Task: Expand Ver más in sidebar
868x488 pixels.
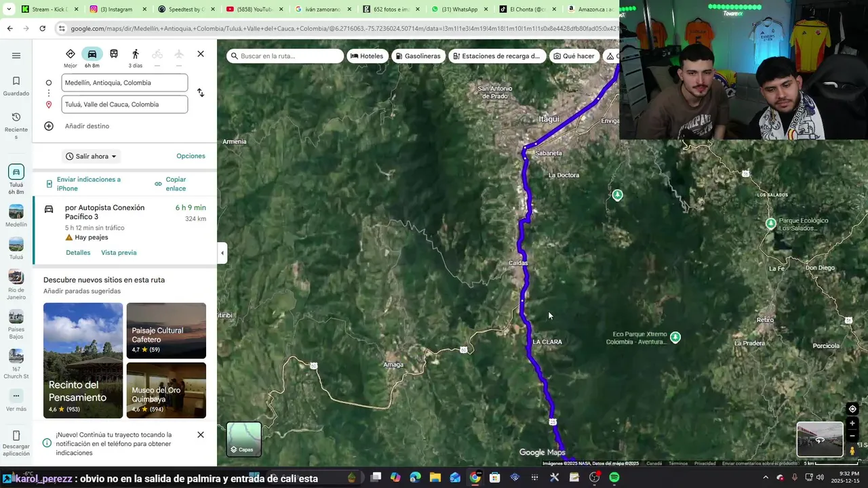Action: point(16,401)
